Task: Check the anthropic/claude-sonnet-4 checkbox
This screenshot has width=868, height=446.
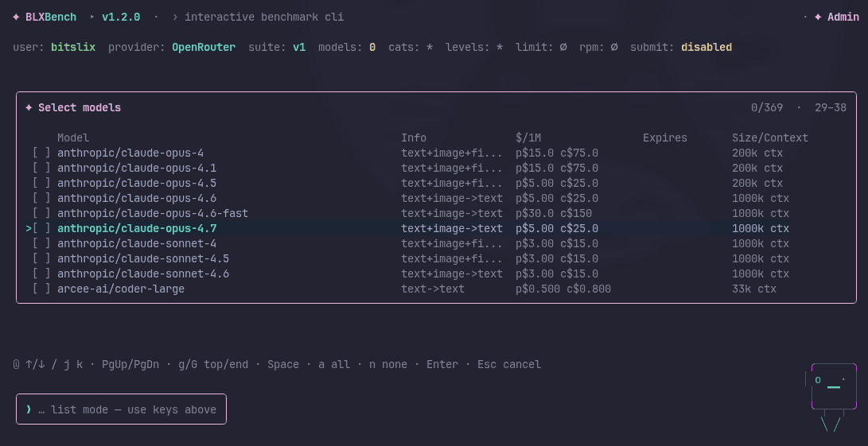Action: 41,243
